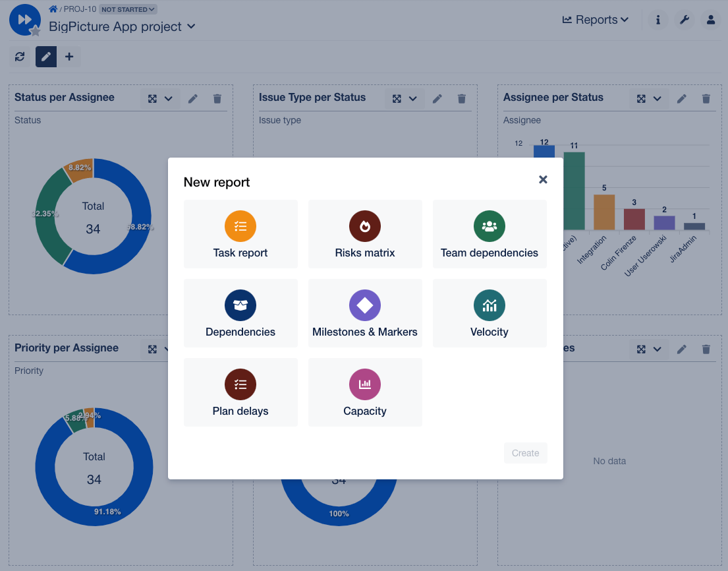The height and width of the screenshot is (571, 728).
Task: Click the Team dependencies label
Action: pyautogui.click(x=490, y=253)
